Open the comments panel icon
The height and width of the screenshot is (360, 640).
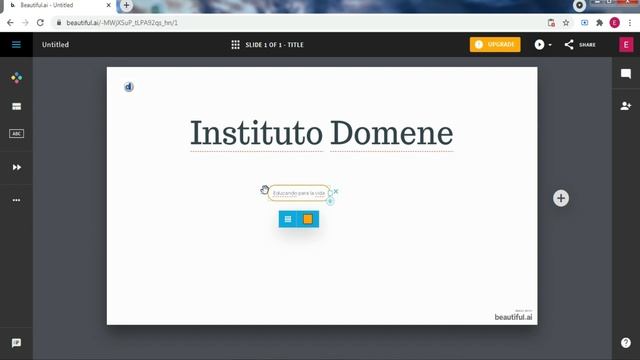(x=626, y=74)
